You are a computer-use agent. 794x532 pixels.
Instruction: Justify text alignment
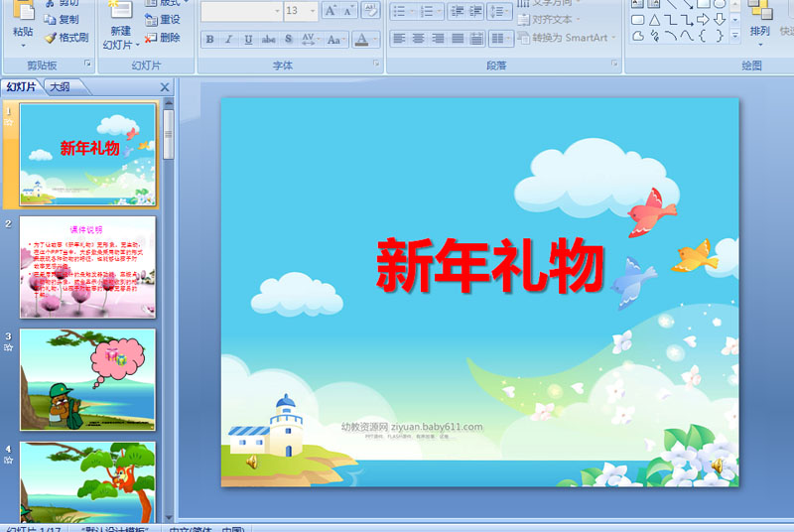(458, 39)
